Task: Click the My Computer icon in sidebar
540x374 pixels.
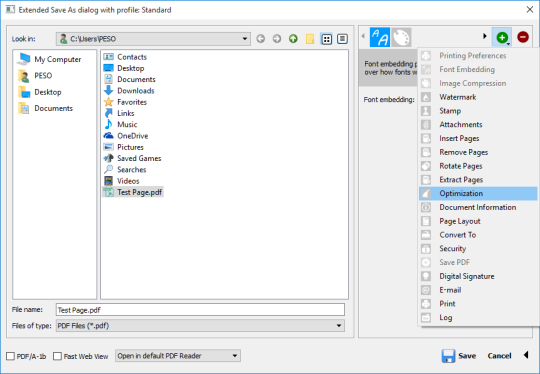Action: pyautogui.click(x=23, y=59)
